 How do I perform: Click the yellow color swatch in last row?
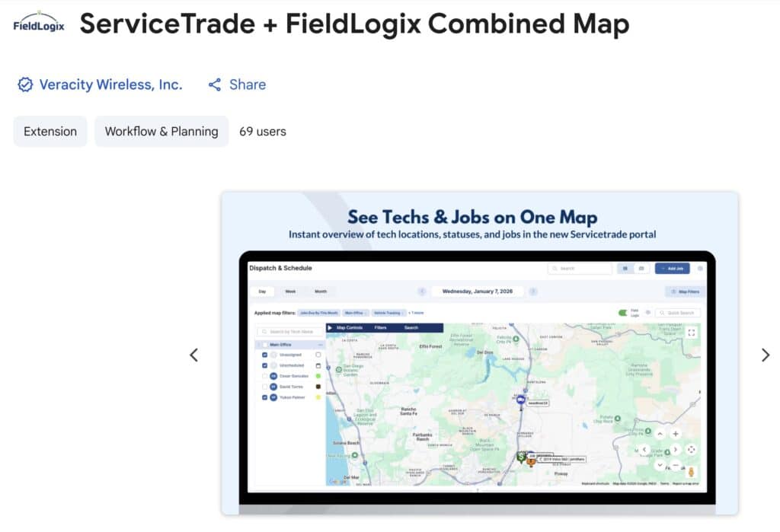tap(318, 397)
